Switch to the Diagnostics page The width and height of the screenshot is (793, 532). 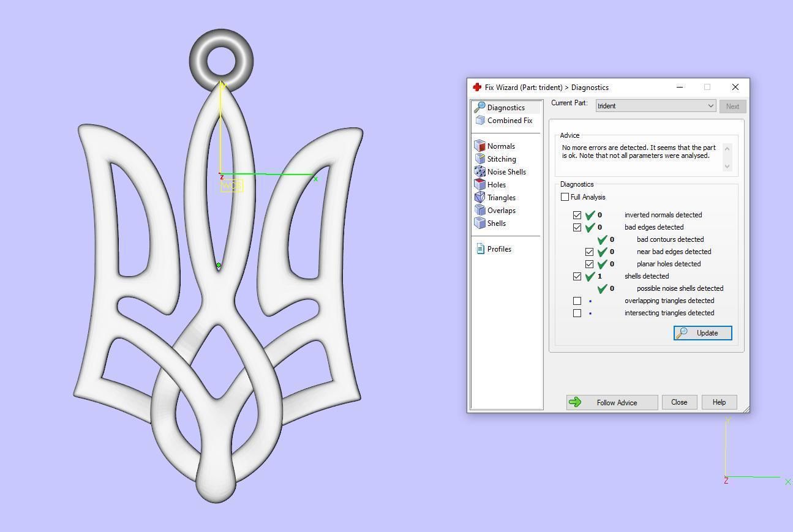pos(507,108)
